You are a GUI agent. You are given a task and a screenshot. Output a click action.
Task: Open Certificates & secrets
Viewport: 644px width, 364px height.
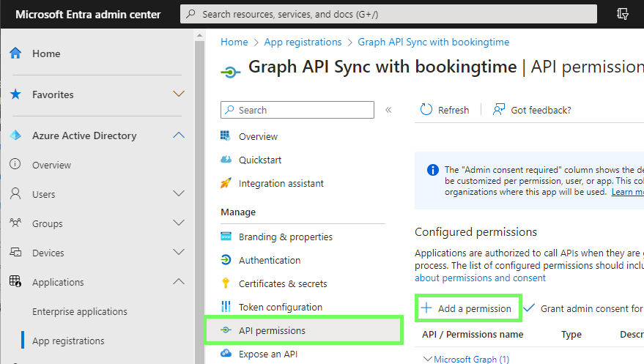click(283, 283)
